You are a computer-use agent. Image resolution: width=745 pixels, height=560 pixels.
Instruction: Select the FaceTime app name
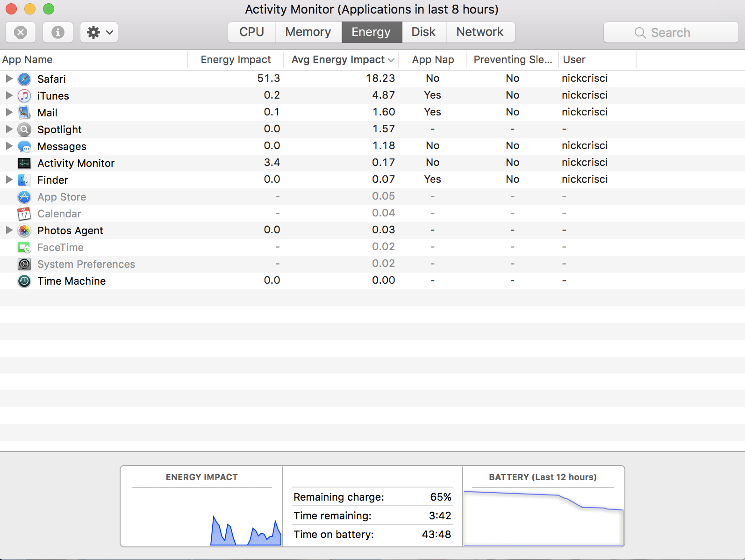tap(60, 247)
